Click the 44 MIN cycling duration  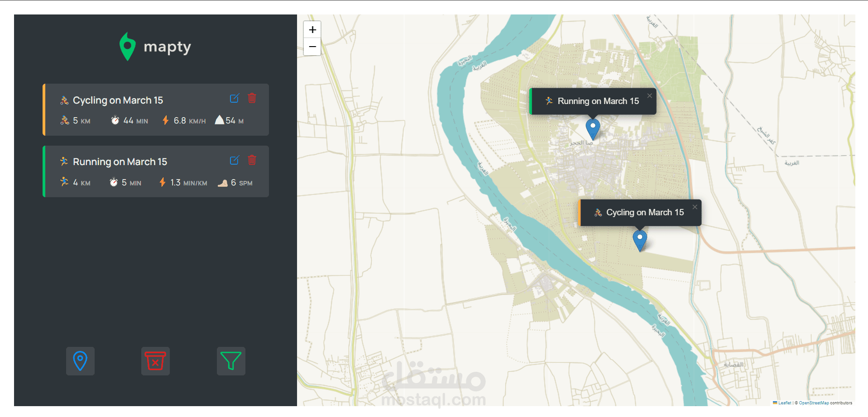136,121
